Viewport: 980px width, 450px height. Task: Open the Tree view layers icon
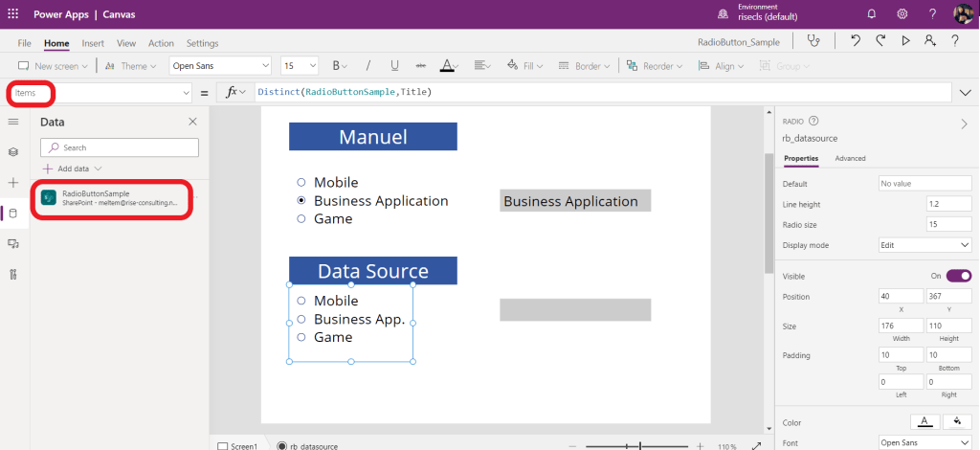click(13, 152)
